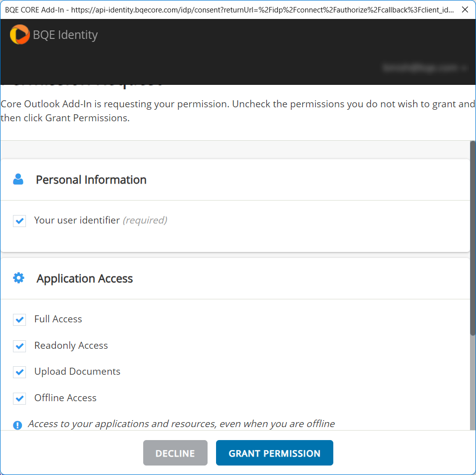
Task: Disable the Readonly Access checkbox
Action: click(x=19, y=346)
